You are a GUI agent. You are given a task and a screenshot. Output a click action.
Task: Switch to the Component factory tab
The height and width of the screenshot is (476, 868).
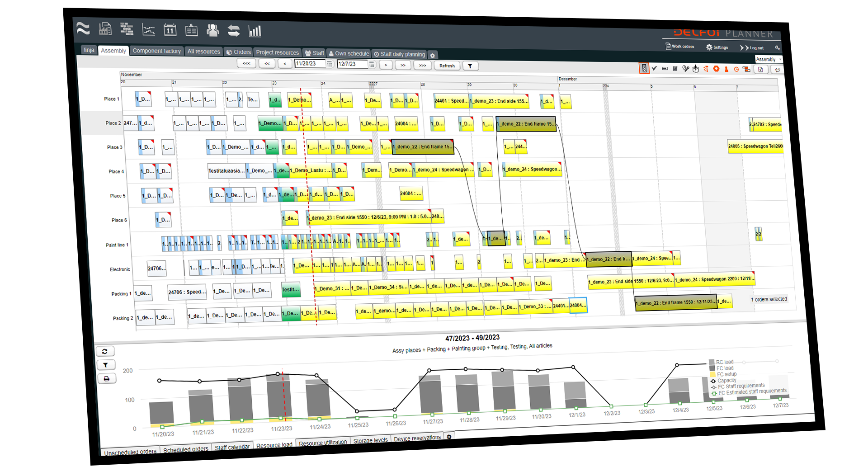156,51
